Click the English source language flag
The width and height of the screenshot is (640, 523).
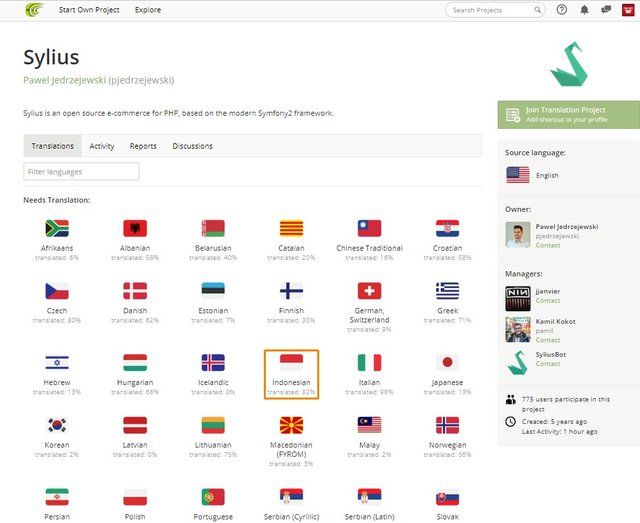click(518, 175)
